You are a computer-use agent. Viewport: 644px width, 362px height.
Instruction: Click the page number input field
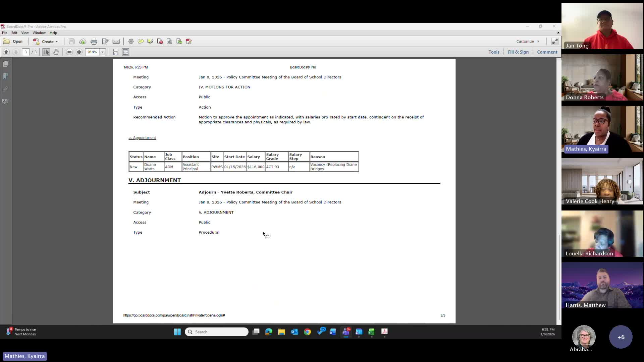pyautogui.click(x=26, y=52)
